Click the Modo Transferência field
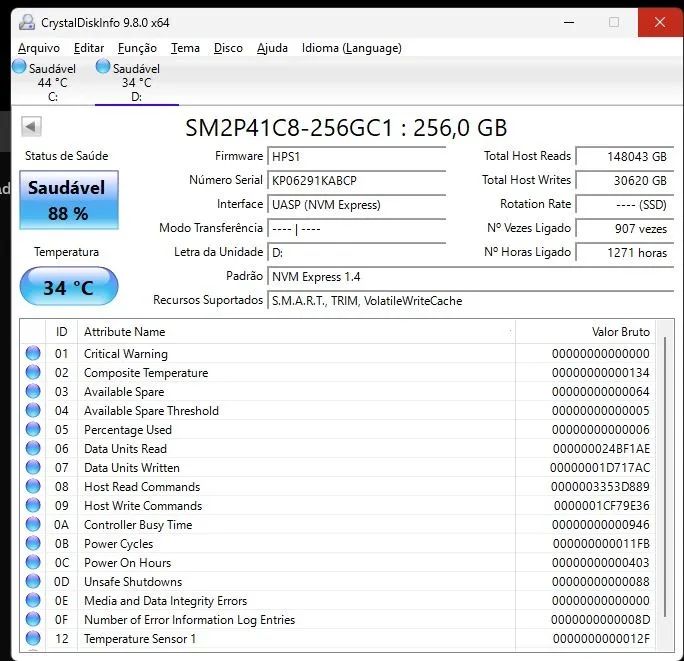 click(x=356, y=229)
